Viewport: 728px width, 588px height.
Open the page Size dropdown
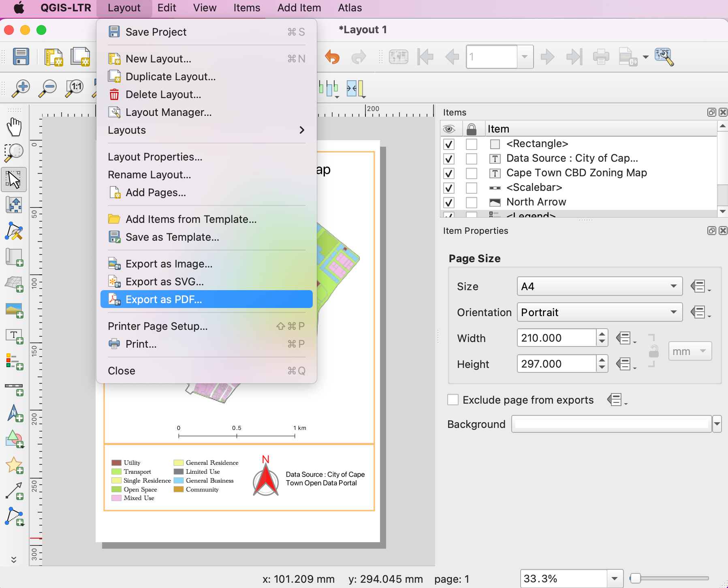[x=600, y=287]
